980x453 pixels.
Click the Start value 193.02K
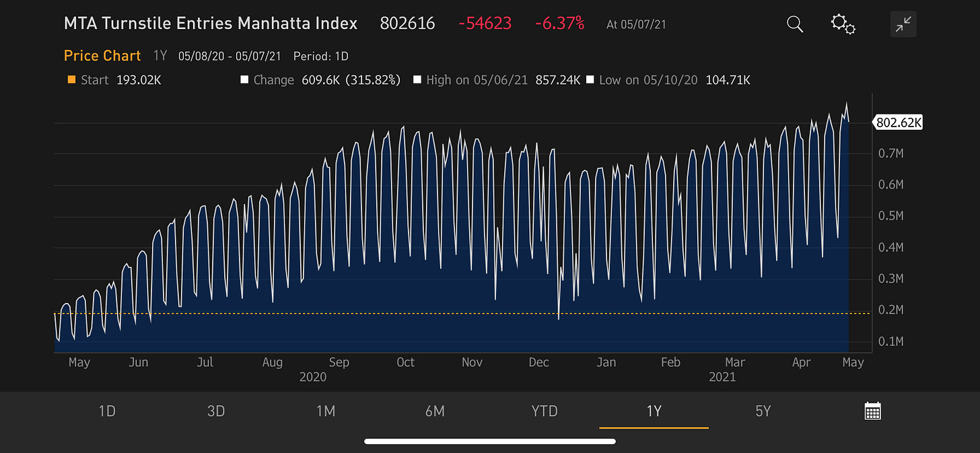[x=139, y=80]
